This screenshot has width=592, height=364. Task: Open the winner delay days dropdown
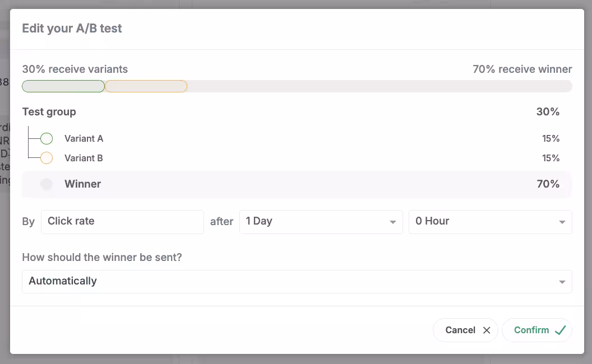[321, 222]
